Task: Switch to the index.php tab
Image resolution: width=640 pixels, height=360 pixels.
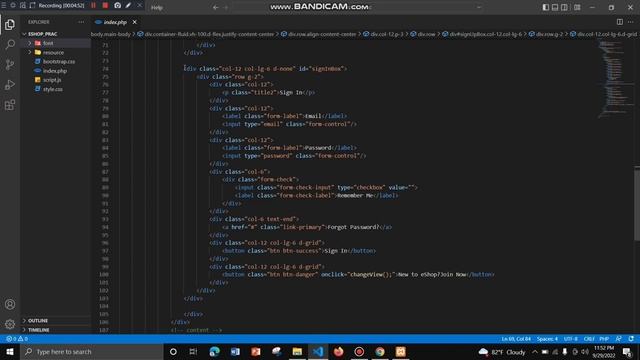Action: click(x=115, y=22)
